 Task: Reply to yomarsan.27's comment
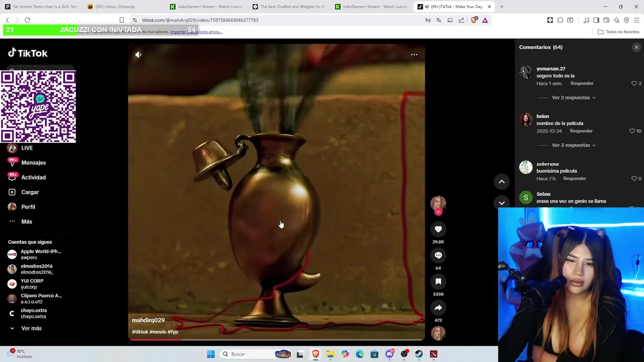(582, 83)
